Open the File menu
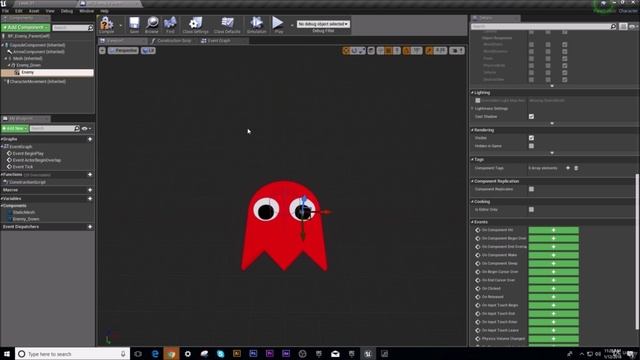This screenshot has height=360, width=640. point(5,11)
